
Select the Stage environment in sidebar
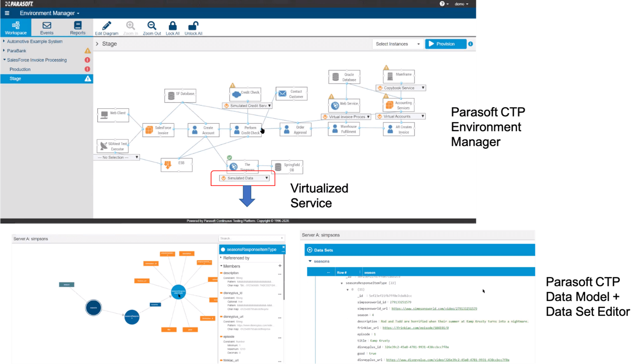(x=47, y=78)
